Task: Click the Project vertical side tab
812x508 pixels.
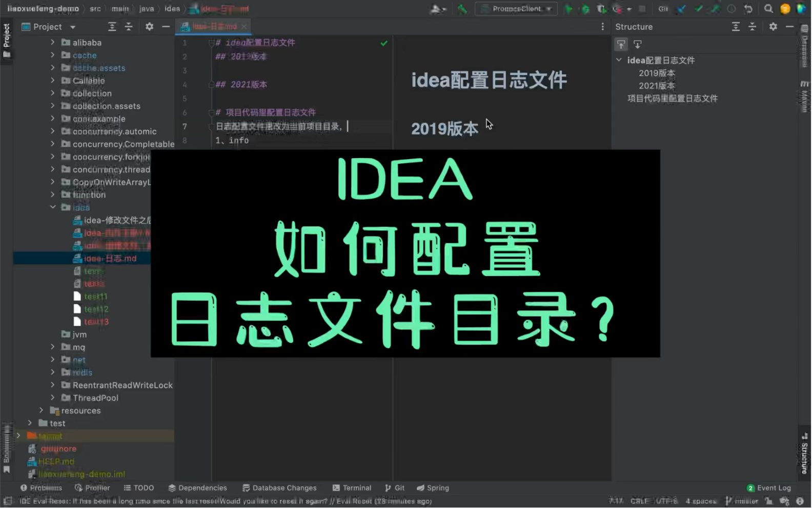Action: pyautogui.click(x=7, y=40)
